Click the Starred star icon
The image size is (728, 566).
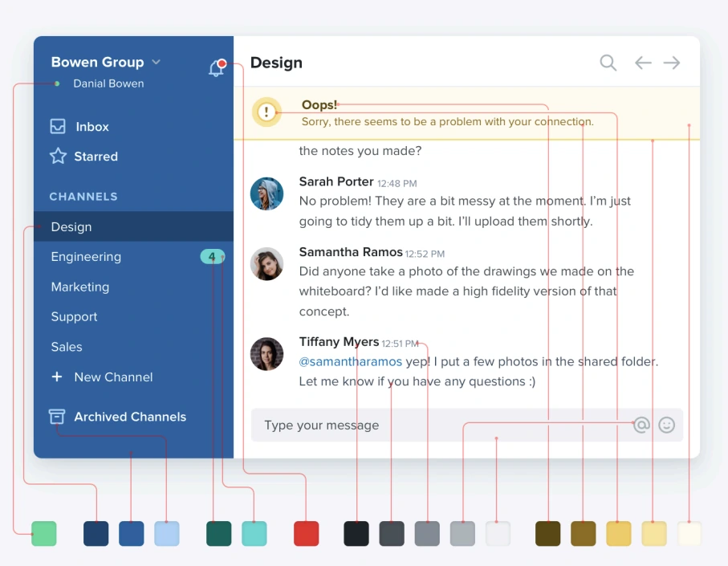[59, 156]
